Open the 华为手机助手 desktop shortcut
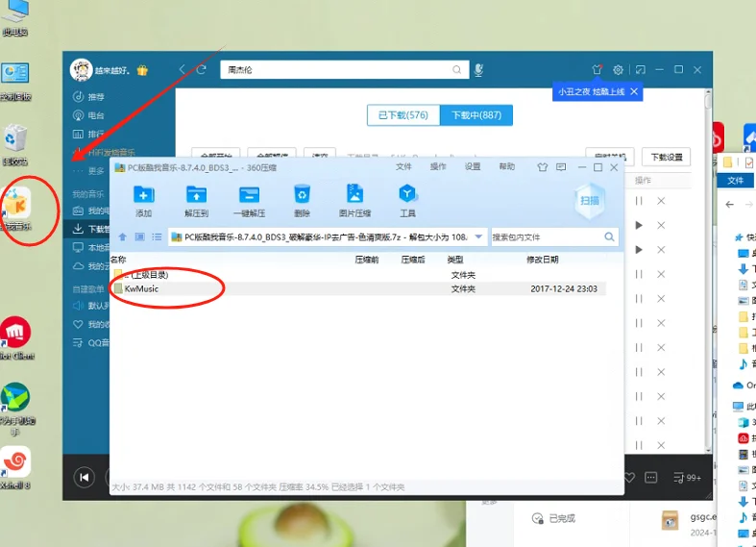756x547 pixels. [x=16, y=409]
